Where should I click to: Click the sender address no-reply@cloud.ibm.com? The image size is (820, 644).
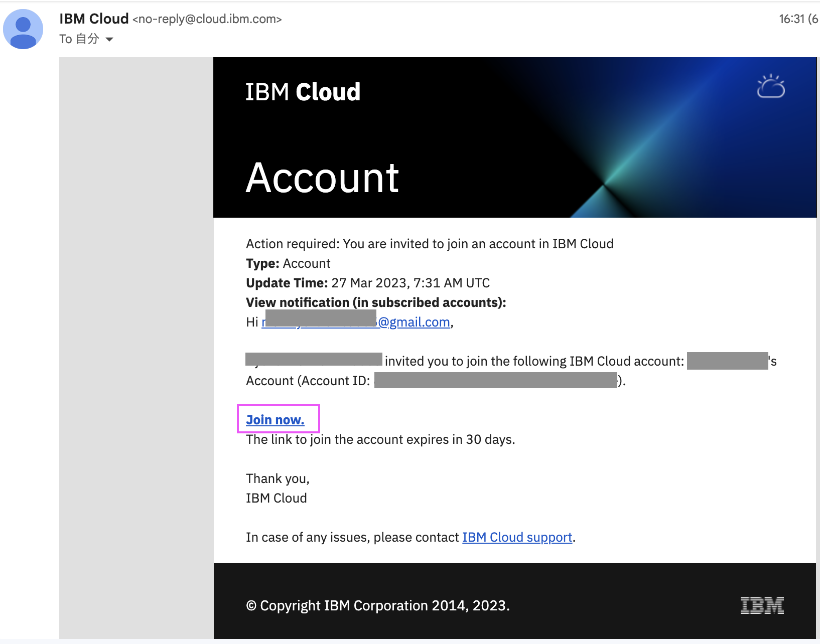(x=207, y=19)
